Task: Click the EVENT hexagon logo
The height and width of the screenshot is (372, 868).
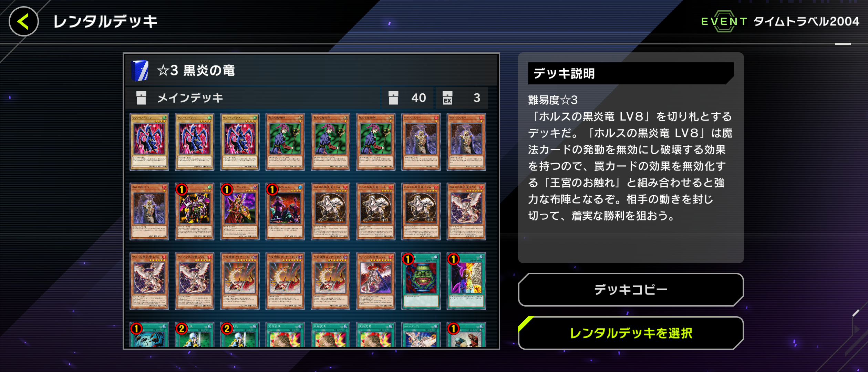Action: pyautogui.click(x=724, y=21)
